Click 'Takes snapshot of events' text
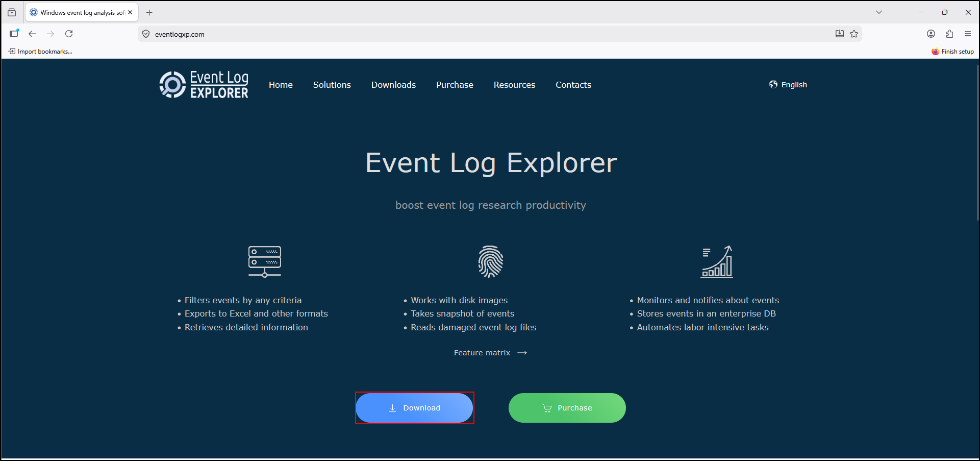The image size is (980, 461). 463,313
